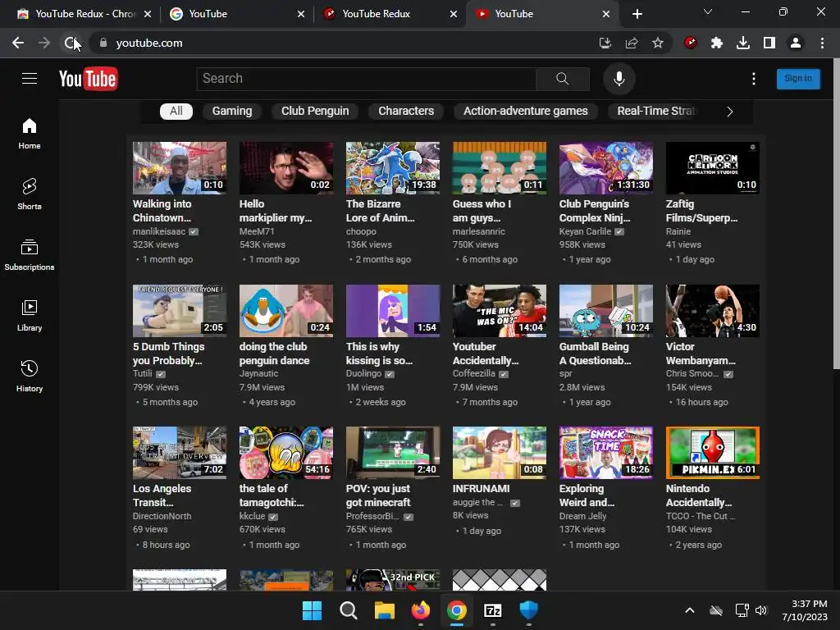View site information lock icon
This screenshot has width=840, height=630.
[103, 43]
